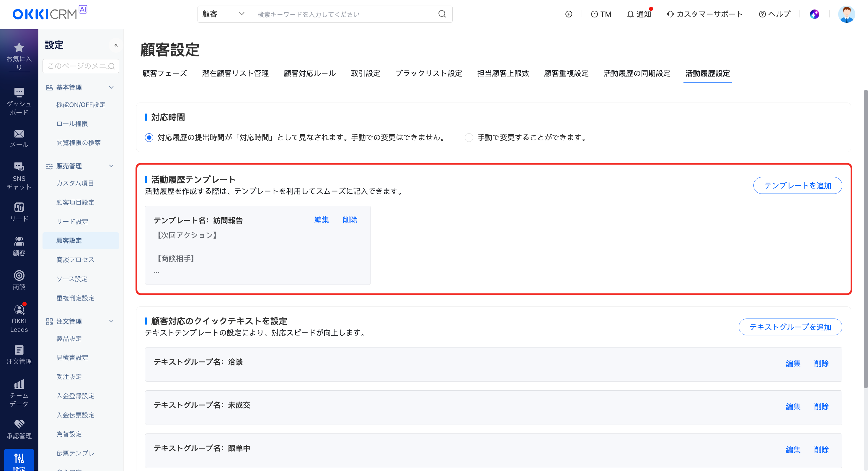This screenshot has width=868, height=471.
Task: Edit the 洽谈 text group
Action: pyautogui.click(x=793, y=363)
